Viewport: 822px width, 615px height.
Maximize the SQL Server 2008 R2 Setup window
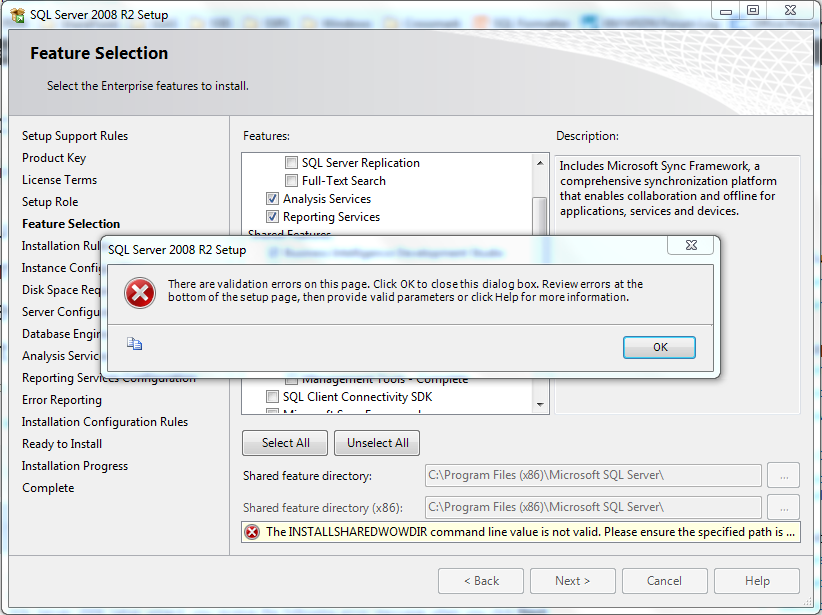753,10
